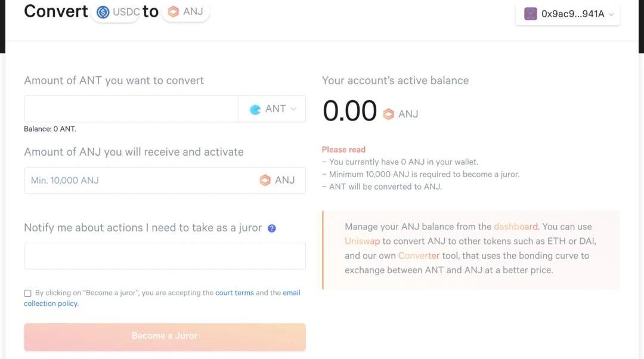Click the purple wallet avatar icon

click(531, 14)
